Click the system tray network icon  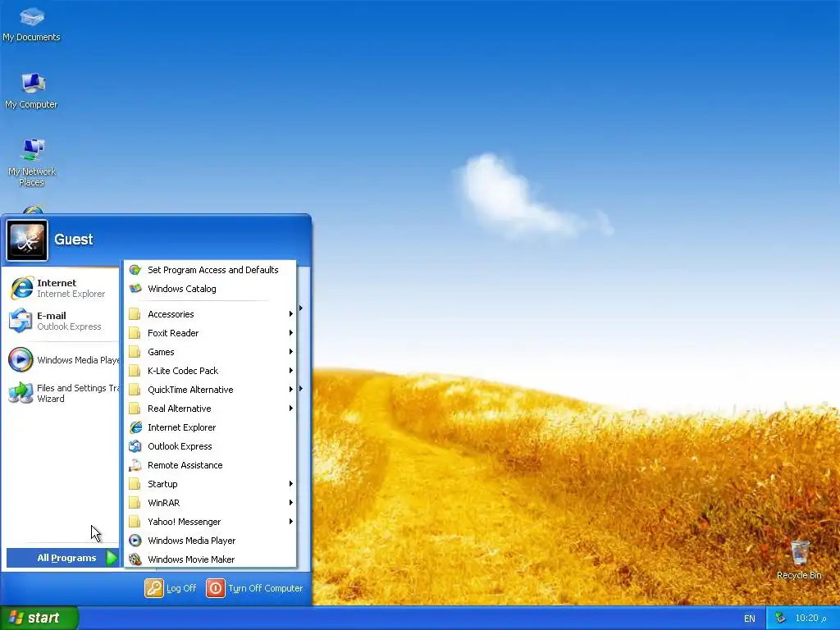781,619
